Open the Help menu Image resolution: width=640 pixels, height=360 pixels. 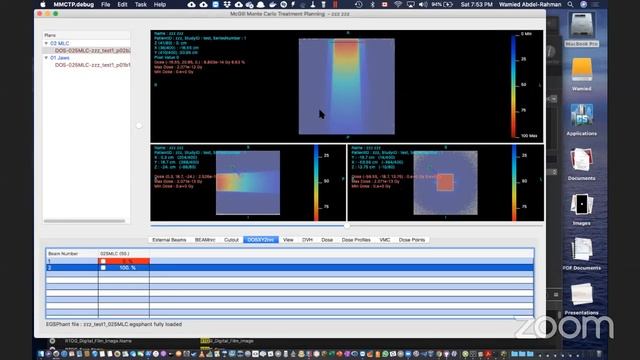160,4
